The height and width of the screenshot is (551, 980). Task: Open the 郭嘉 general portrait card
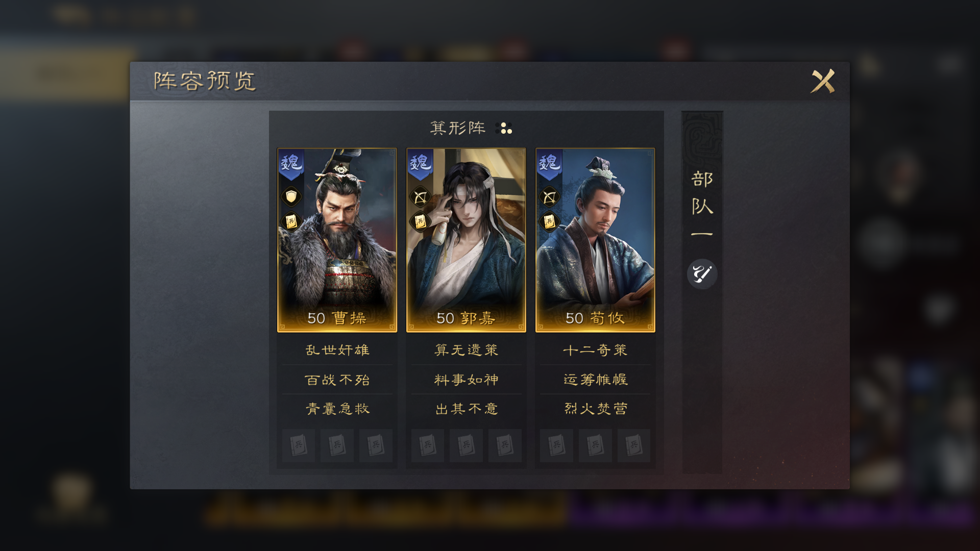tap(466, 240)
